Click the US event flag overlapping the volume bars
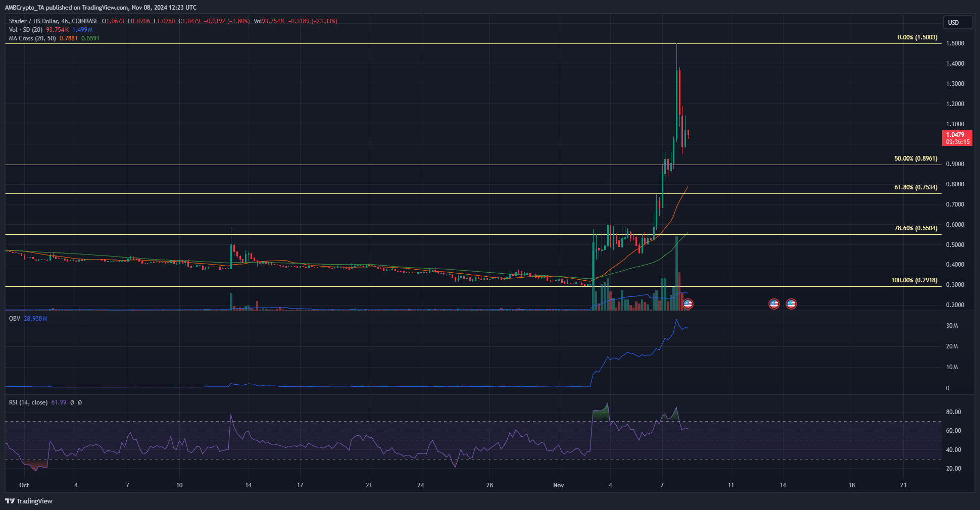 pyautogui.click(x=688, y=304)
